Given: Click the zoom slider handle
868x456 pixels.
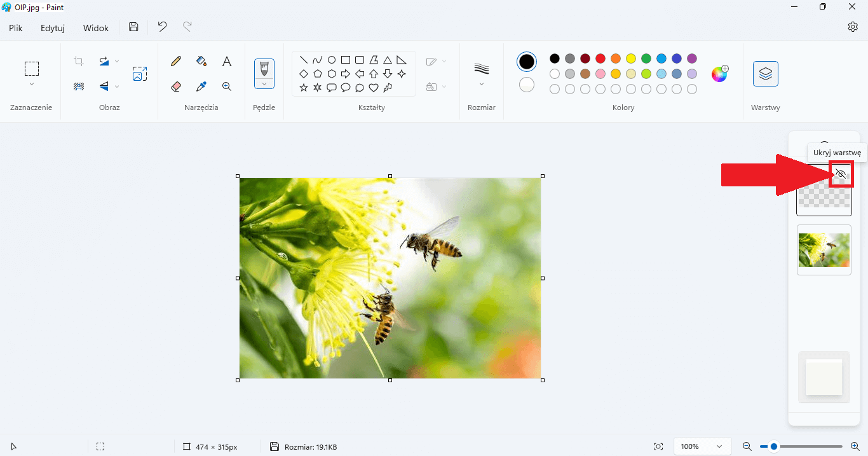Looking at the screenshot, I should tap(774, 446).
